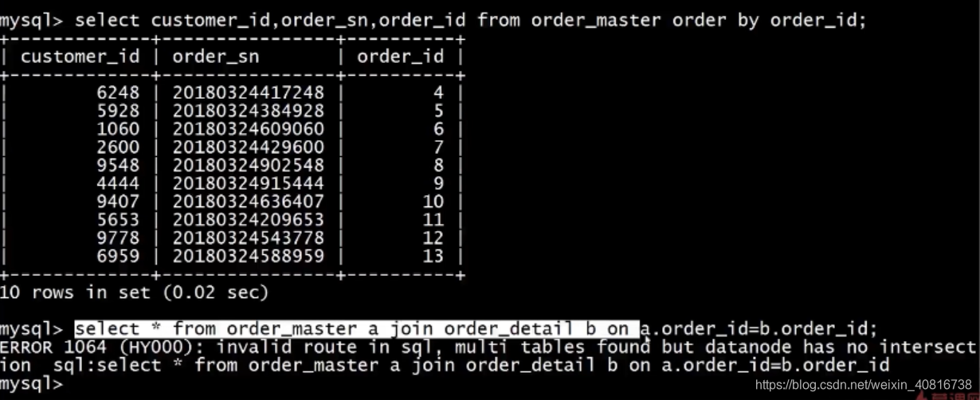The height and width of the screenshot is (400, 980).
Task: Click order number 20180324915444
Action: 249,184
